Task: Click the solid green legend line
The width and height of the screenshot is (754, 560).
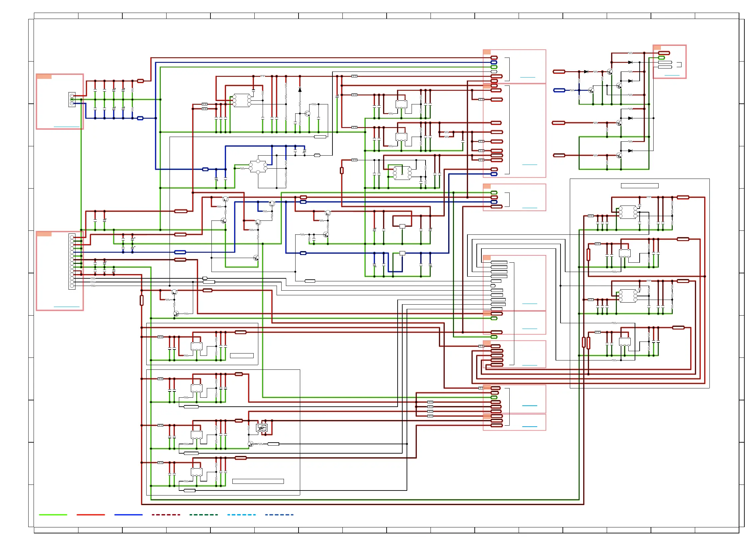Action: 53,514
